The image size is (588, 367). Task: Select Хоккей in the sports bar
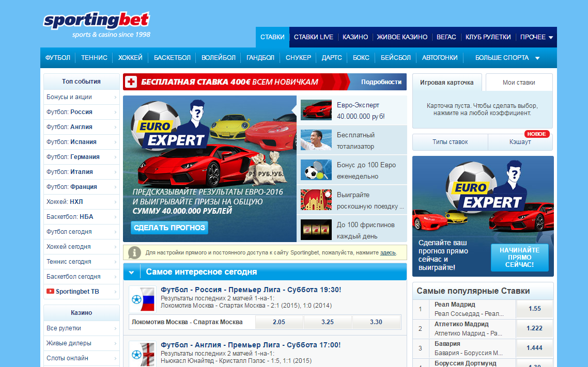[x=130, y=58]
